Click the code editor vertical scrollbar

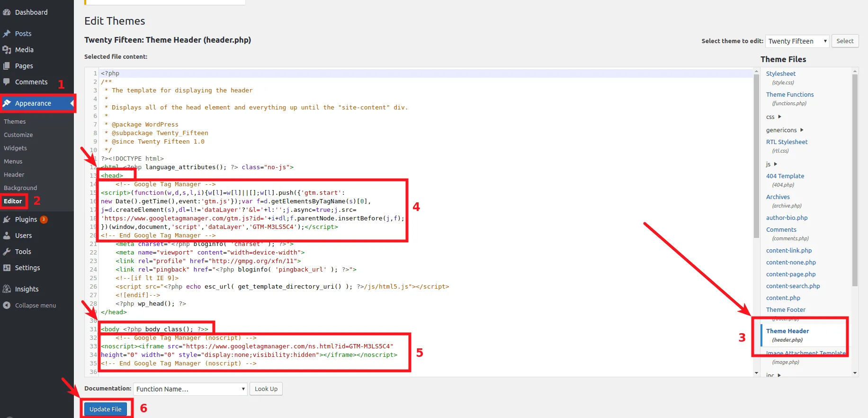(x=756, y=156)
